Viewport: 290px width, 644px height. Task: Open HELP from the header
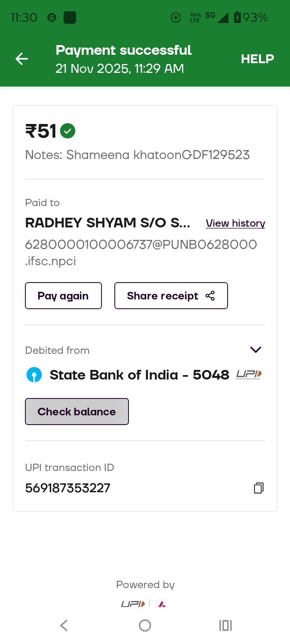pos(257,59)
